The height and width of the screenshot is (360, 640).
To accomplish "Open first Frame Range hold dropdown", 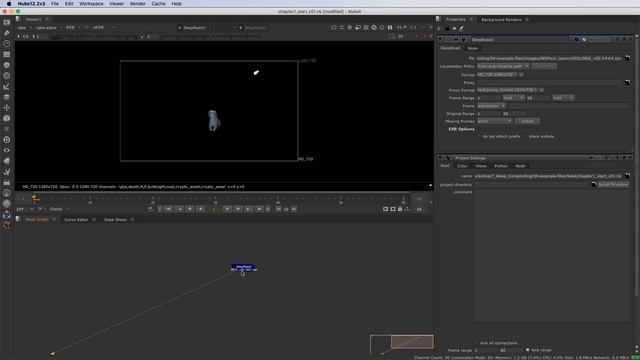I will point(513,98).
